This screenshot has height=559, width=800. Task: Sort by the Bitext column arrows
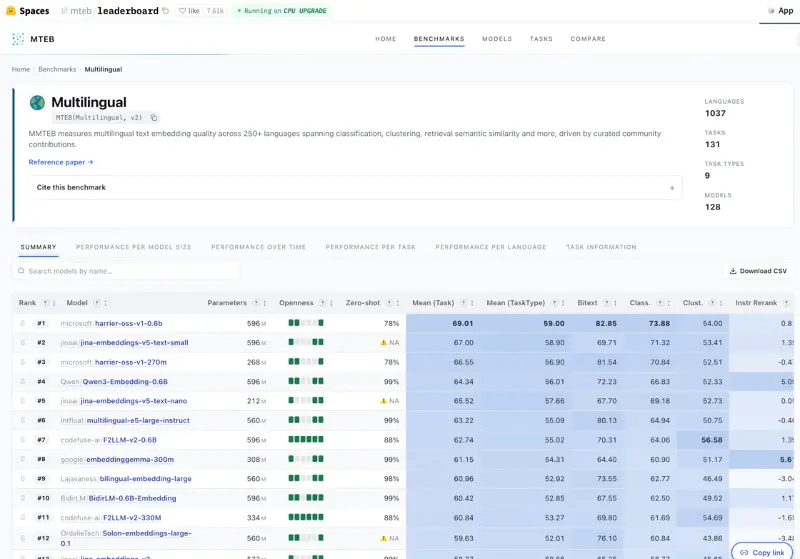click(615, 303)
